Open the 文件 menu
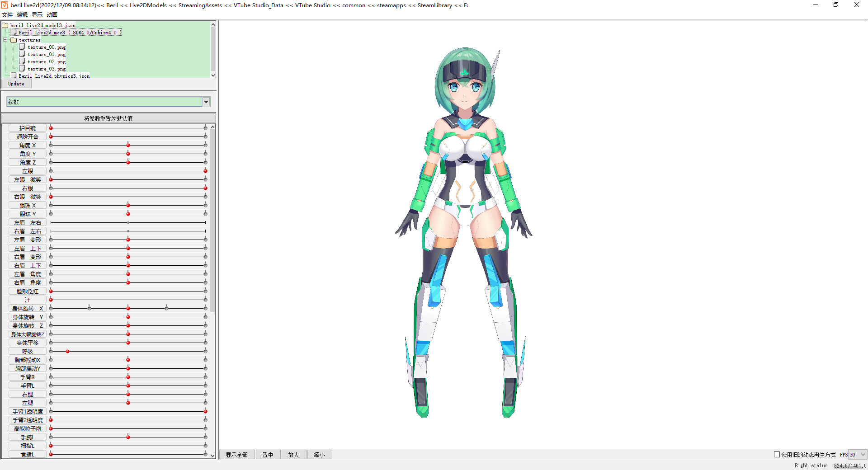Image resolution: width=868 pixels, height=470 pixels. point(7,14)
